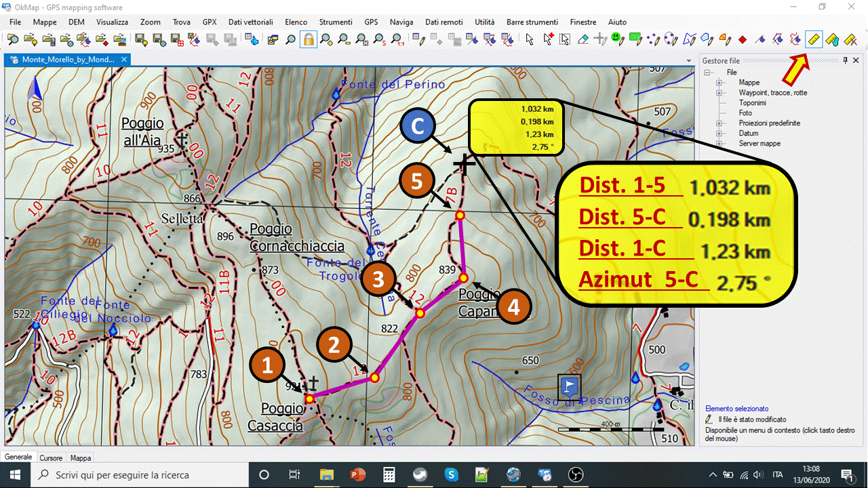The height and width of the screenshot is (488, 868).
Task: Select the Monte_Morello_by_Mond... document tab
Action: (68, 60)
